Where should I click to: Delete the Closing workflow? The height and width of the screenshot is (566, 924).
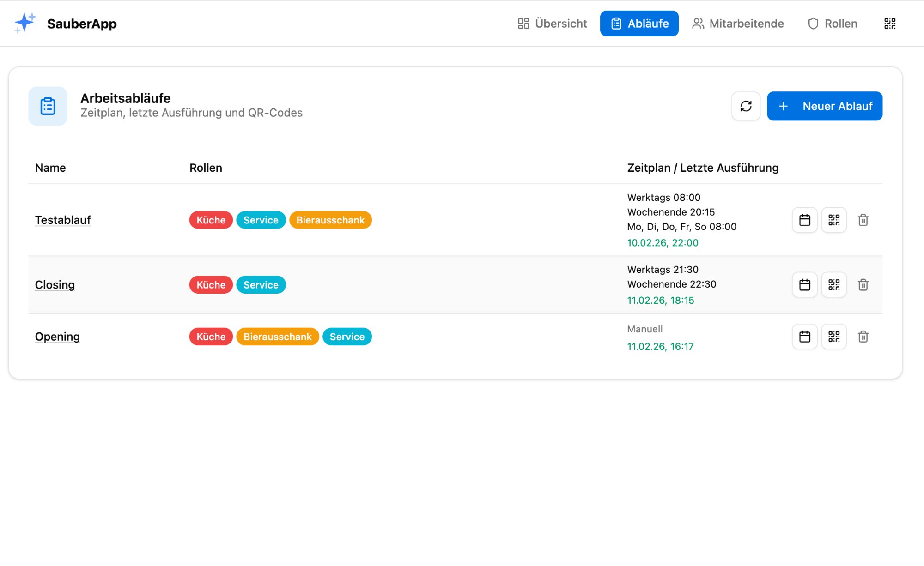pyautogui.click(x=863, y=285)
